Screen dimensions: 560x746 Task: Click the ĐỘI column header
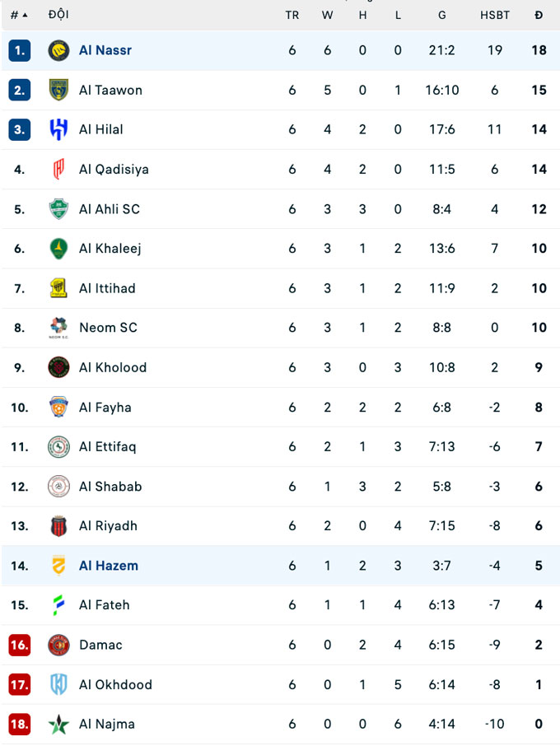click(58, 15)
